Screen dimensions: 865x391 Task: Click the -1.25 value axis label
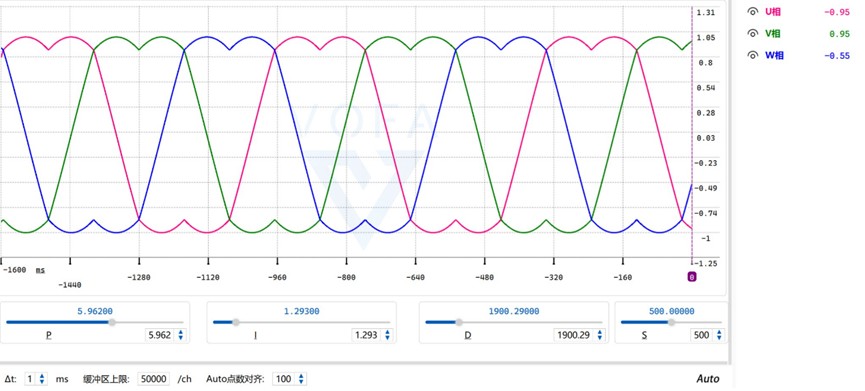point(707,264)
